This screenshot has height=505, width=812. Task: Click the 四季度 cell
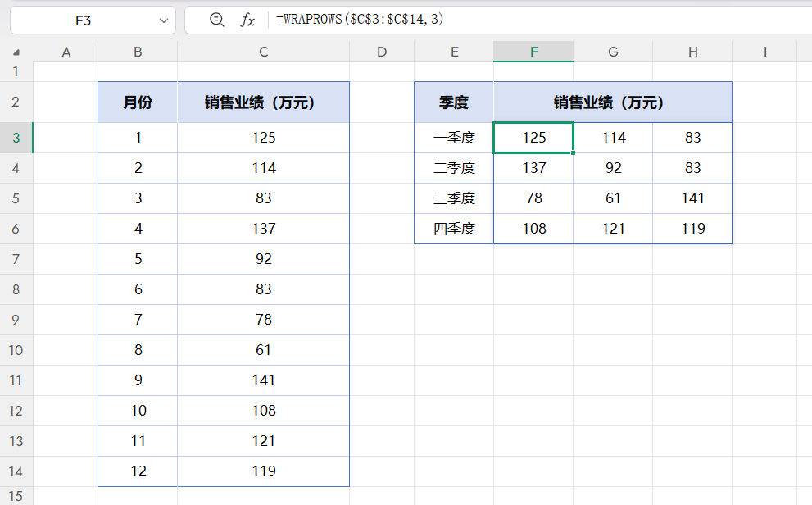(454, 229)
